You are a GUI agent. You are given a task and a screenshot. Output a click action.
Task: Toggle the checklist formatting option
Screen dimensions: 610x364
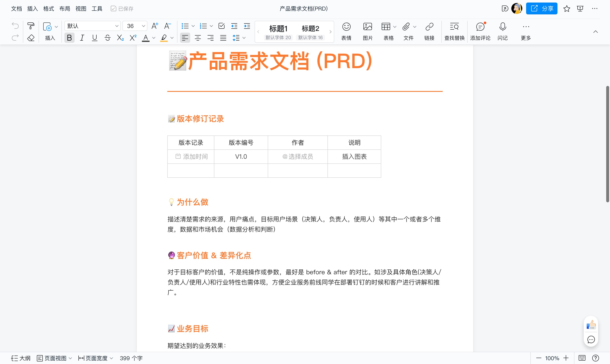(x=221, y=26)
